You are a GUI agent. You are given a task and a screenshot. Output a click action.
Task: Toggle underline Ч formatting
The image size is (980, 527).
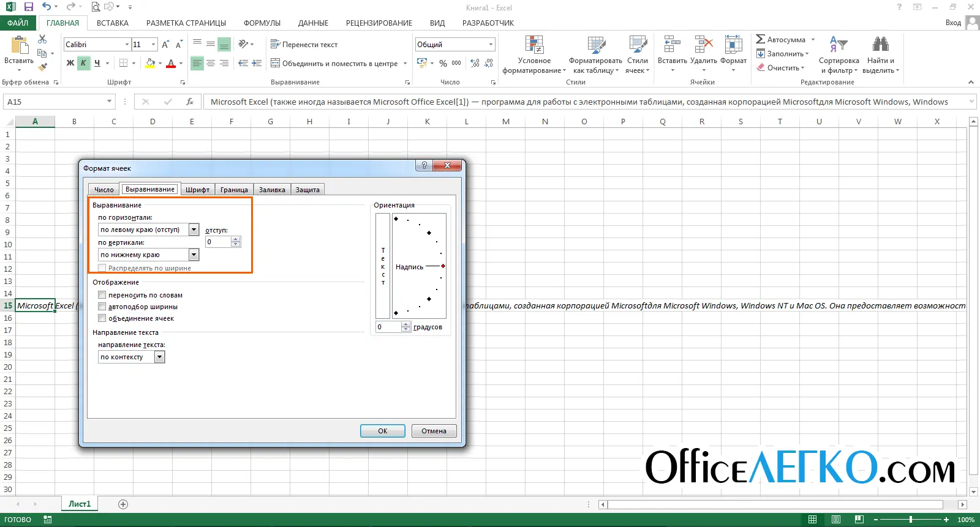(x=97, y=63)
